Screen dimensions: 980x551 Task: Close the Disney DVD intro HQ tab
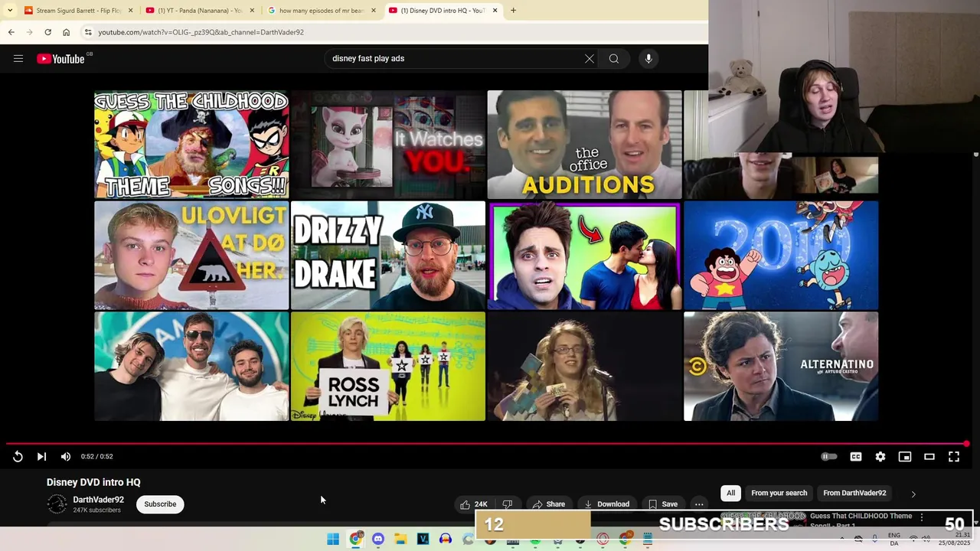click(495, 11)
